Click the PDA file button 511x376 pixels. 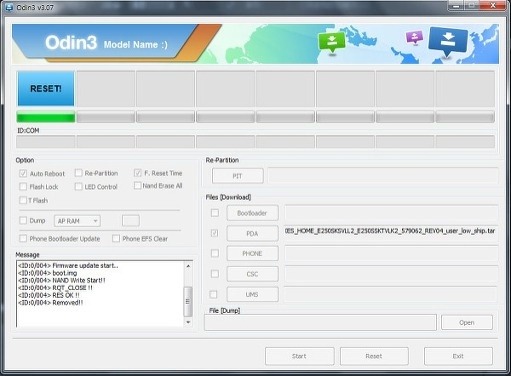point(252,233)
